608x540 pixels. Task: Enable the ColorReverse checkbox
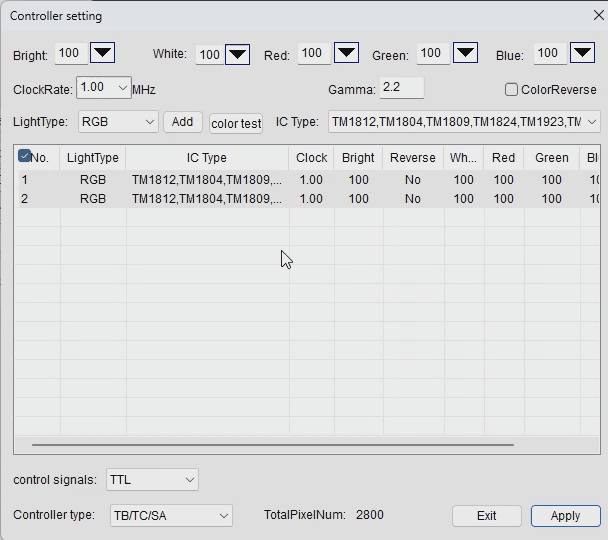coord(511,90)
